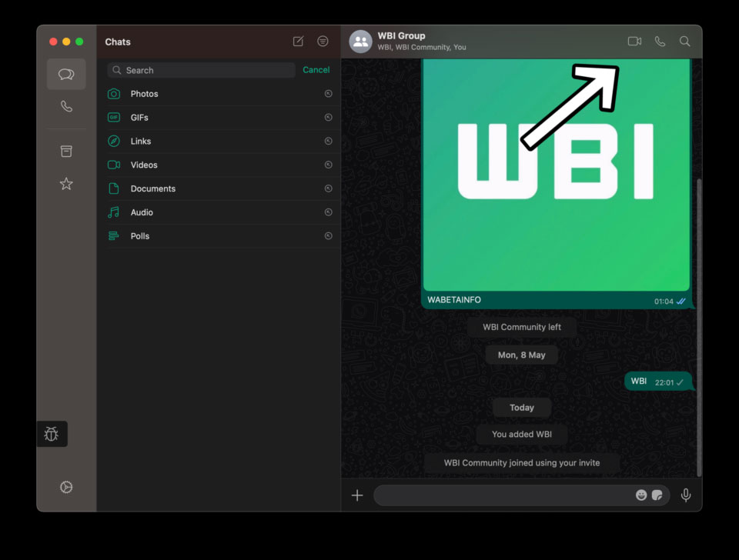The height and width of the screenshot is (560, 739).
Task: Open the emoji picker
Action: [641, 495]
